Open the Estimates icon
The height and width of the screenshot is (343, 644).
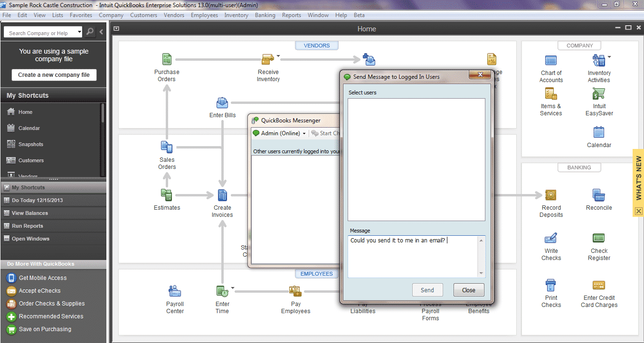click(167, 195)
